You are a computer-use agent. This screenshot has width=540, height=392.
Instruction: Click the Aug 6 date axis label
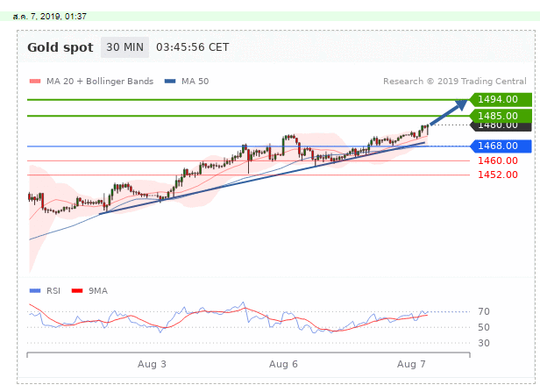tap(283, 364)
